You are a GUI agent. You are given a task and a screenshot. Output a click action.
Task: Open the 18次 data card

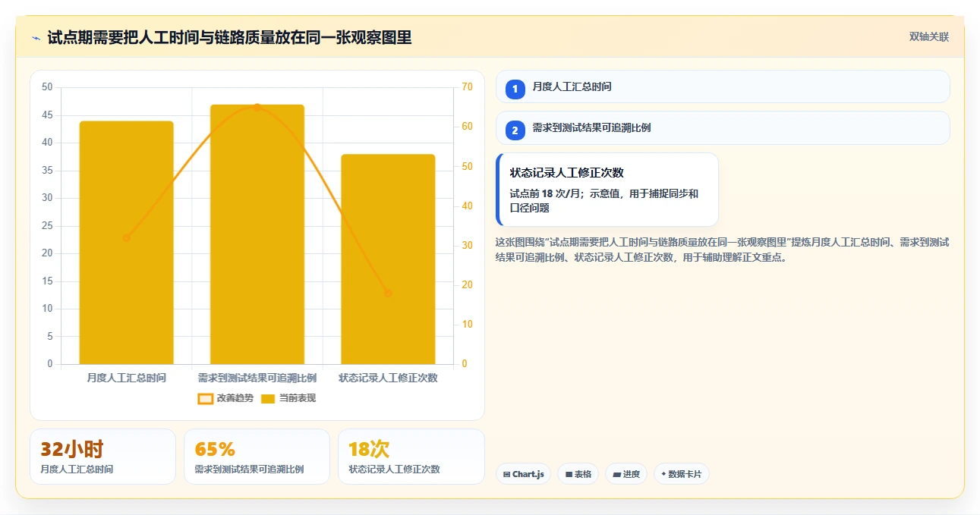click(411, 457)
